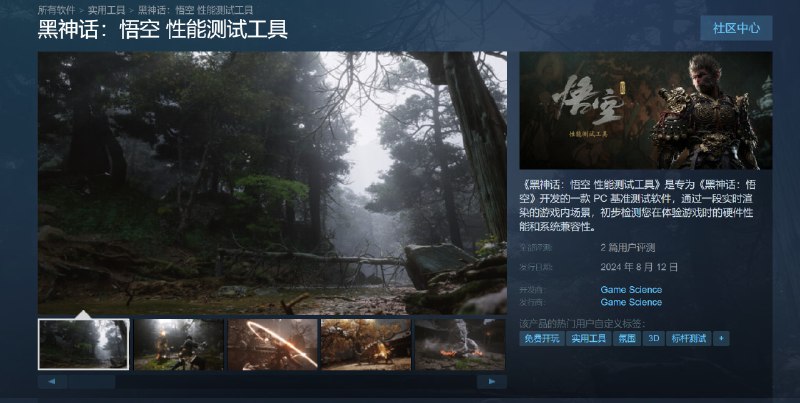Click the 悟空 game header capsule image

click(x=645, y=110)
